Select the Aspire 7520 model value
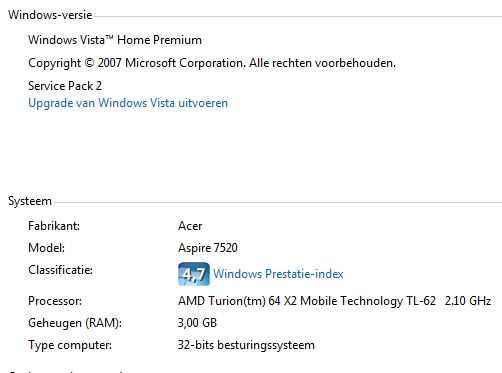 point(208,248)
